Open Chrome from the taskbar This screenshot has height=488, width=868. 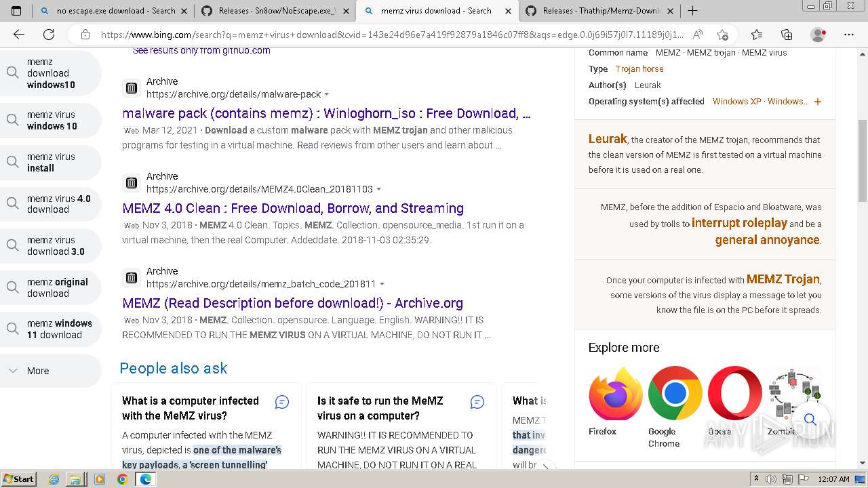122,479
